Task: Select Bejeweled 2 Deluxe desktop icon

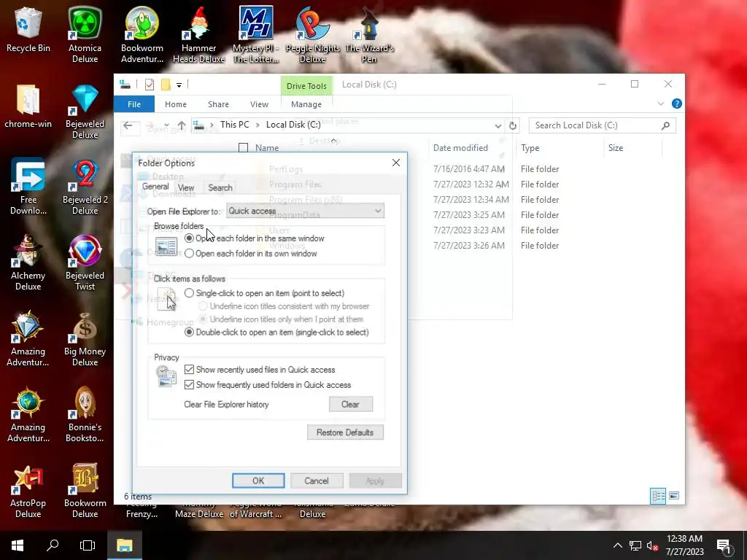Action: pyautogui.click(x=85, y=187)
